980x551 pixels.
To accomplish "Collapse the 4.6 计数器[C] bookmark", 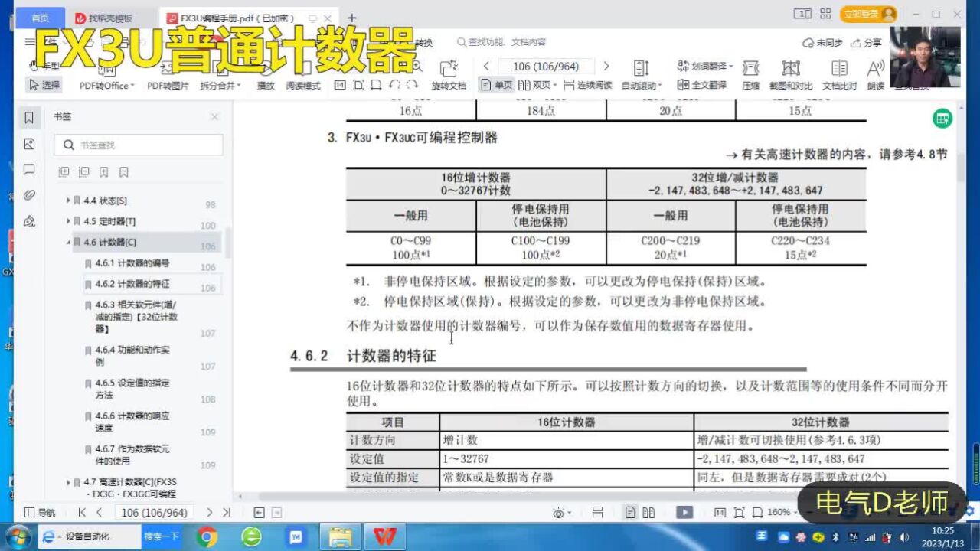I will click(68, 243).
